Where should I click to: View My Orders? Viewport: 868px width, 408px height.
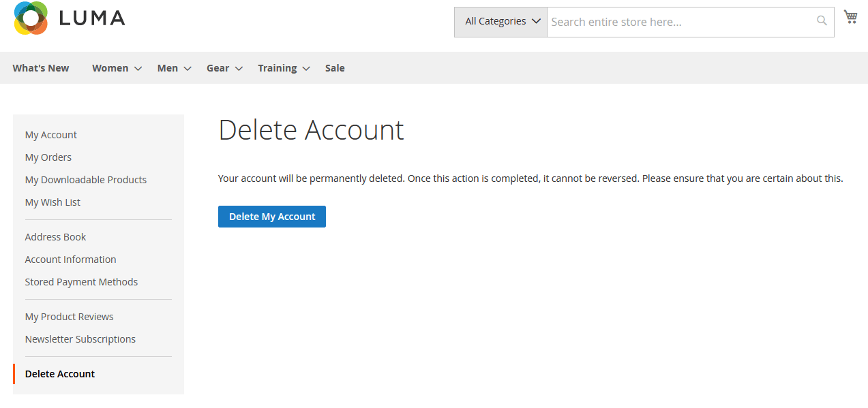click(x=48, y=157)
